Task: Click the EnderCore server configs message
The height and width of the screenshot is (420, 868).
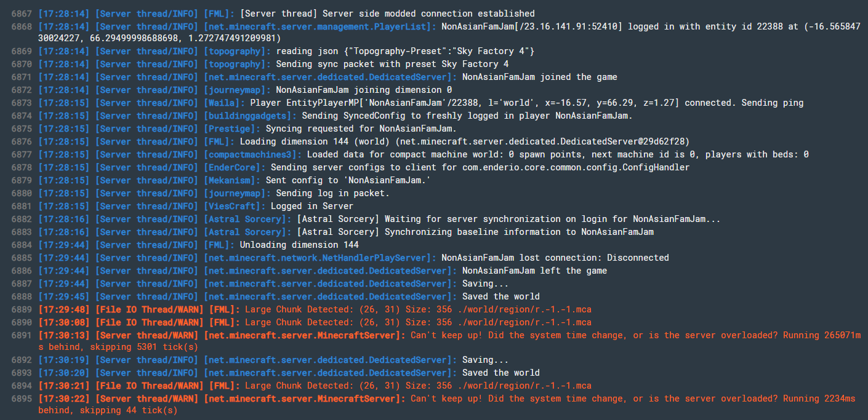Action: pos(364,167)
